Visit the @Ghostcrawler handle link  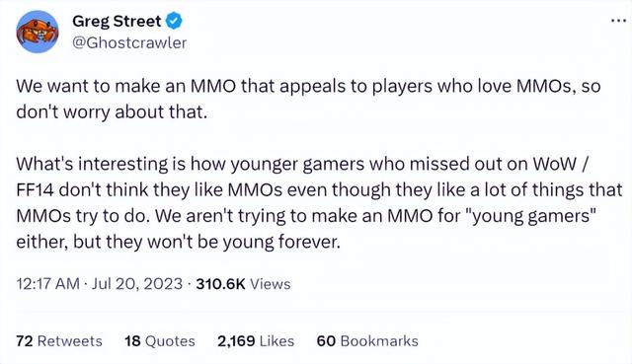coord(129,42)
